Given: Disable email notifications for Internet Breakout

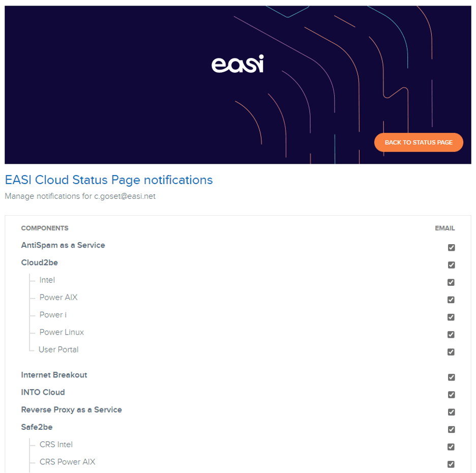Looking at the screenshot, I should click(x=451, y=377).
